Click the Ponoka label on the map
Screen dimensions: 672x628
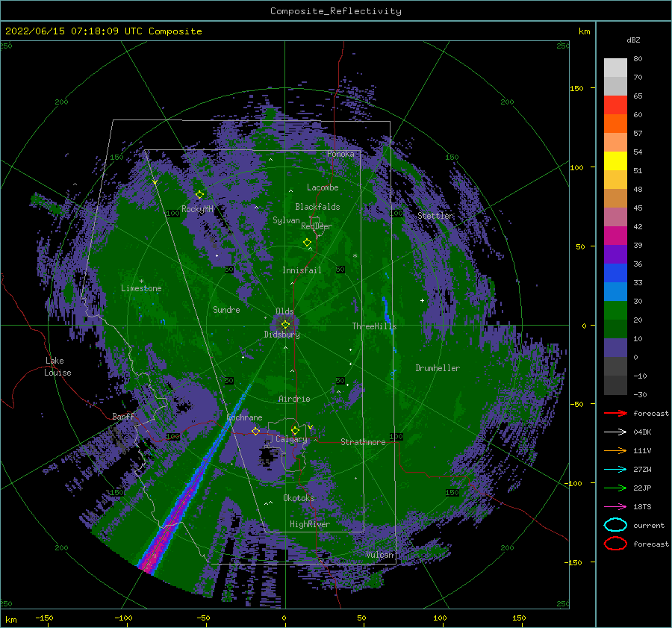[340, 154]
